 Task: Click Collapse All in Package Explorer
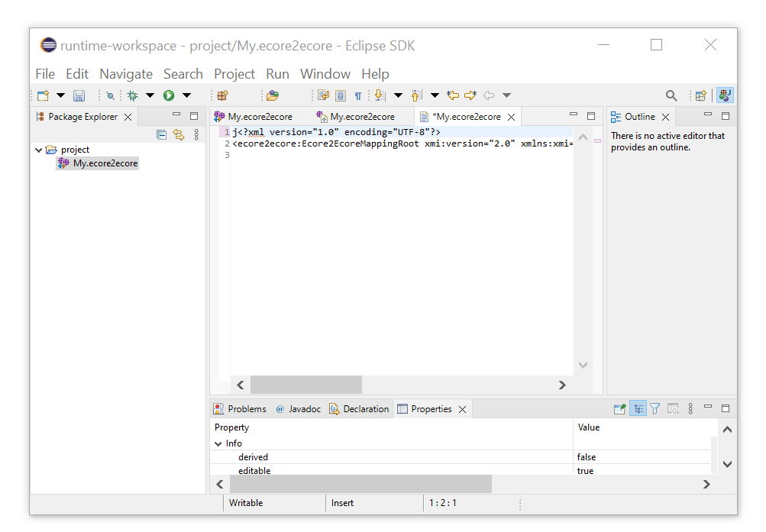tap(162, 134)
